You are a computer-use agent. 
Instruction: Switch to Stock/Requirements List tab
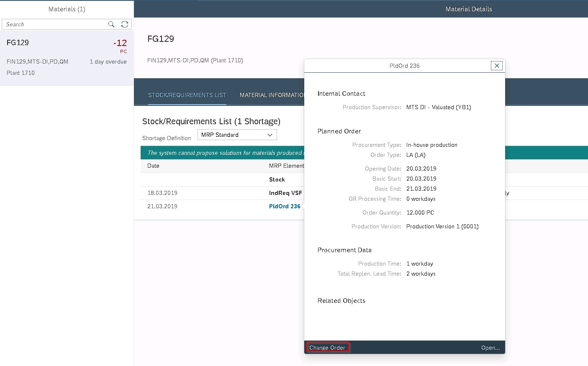187,95
